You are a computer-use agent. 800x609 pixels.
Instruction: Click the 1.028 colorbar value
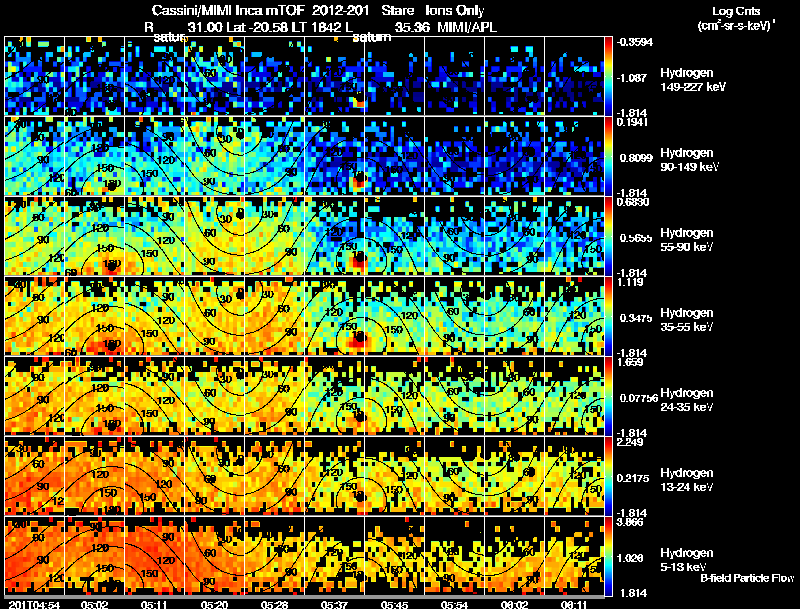(632, 557)
